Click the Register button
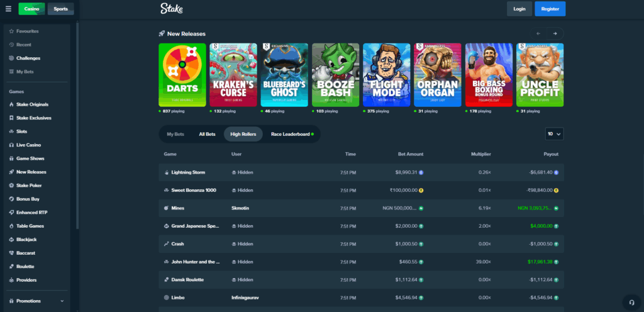 pyautogui.click(x=550, y=9)
